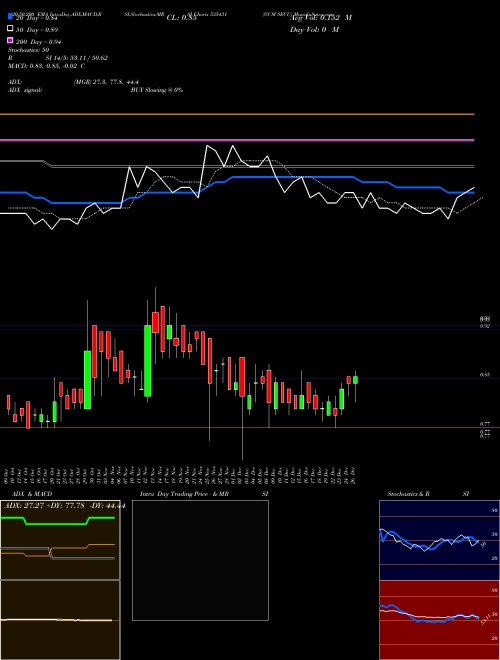The height and width of the screenshot is (660, 500).
Task: Click the 'BUY Slowing @ 0%' signal text
Action: (x=157, y=90)
